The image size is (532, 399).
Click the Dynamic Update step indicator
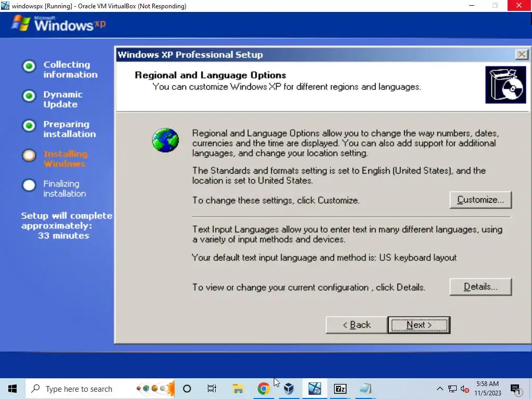pyautogui.click(x=29, y=96)
